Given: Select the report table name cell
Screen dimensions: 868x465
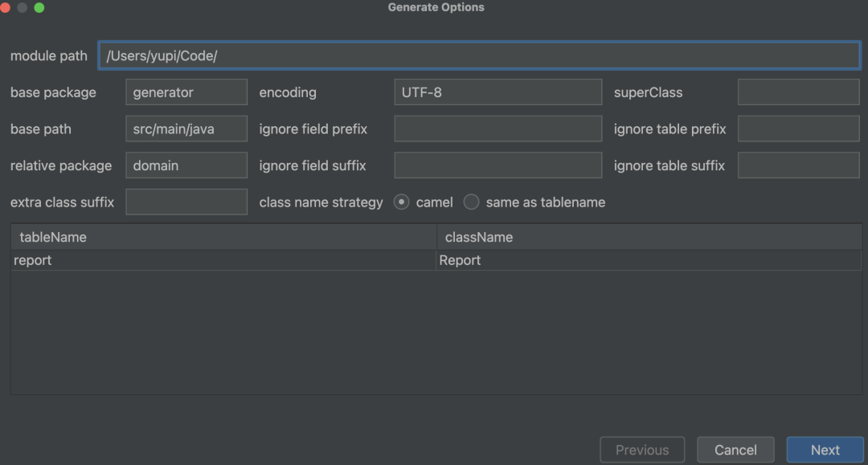Looking at the screenshot, I should coord(223,260).
